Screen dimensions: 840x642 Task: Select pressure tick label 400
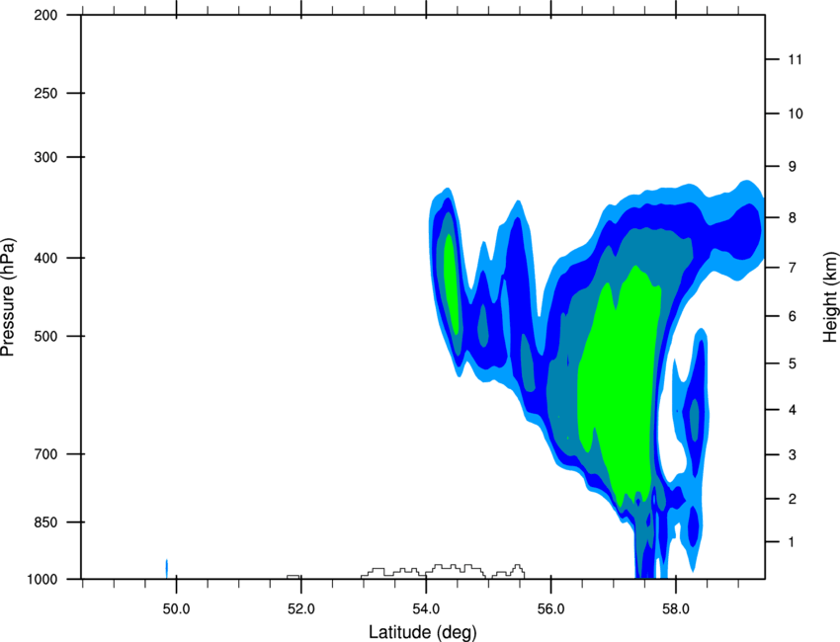coord(45,258)
